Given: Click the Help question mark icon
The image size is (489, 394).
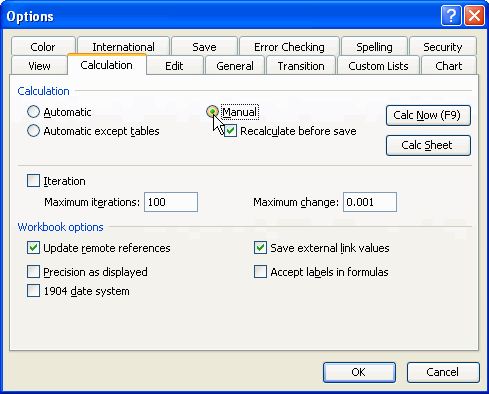Looking at the screenshot, I should tap(451, 16).
